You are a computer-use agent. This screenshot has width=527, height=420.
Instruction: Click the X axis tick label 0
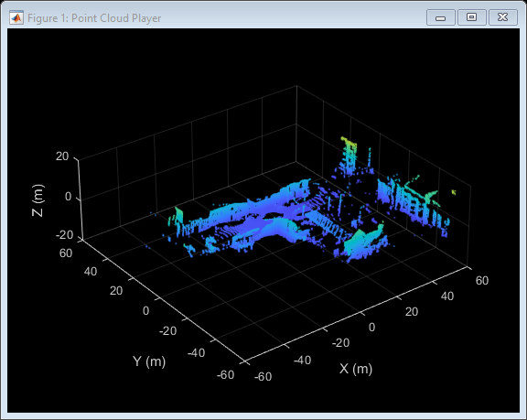click(x=371, y=327)
